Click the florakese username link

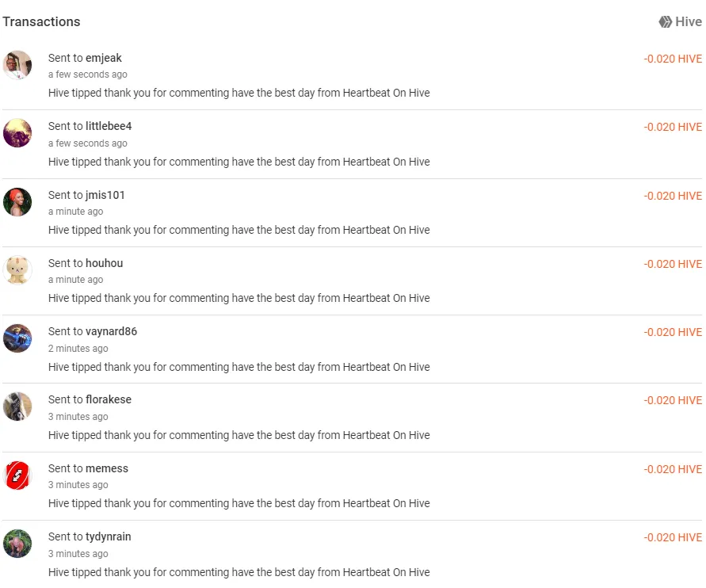109,399
